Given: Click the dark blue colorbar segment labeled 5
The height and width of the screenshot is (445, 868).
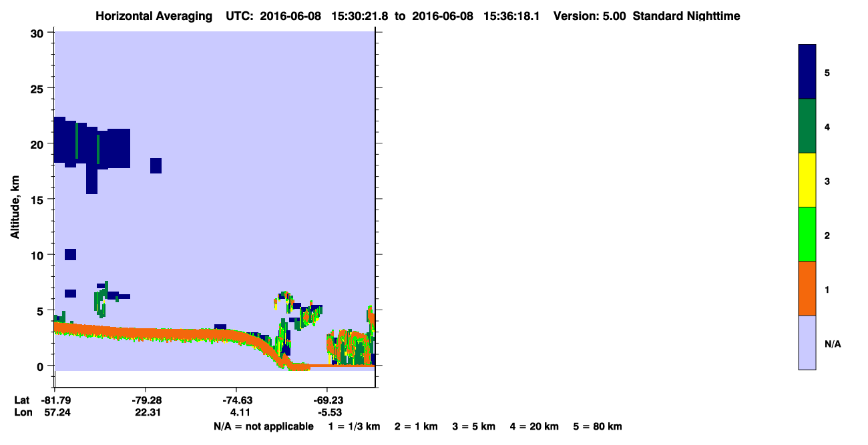Looking at the screenshot, I should [x=807, y=72].
